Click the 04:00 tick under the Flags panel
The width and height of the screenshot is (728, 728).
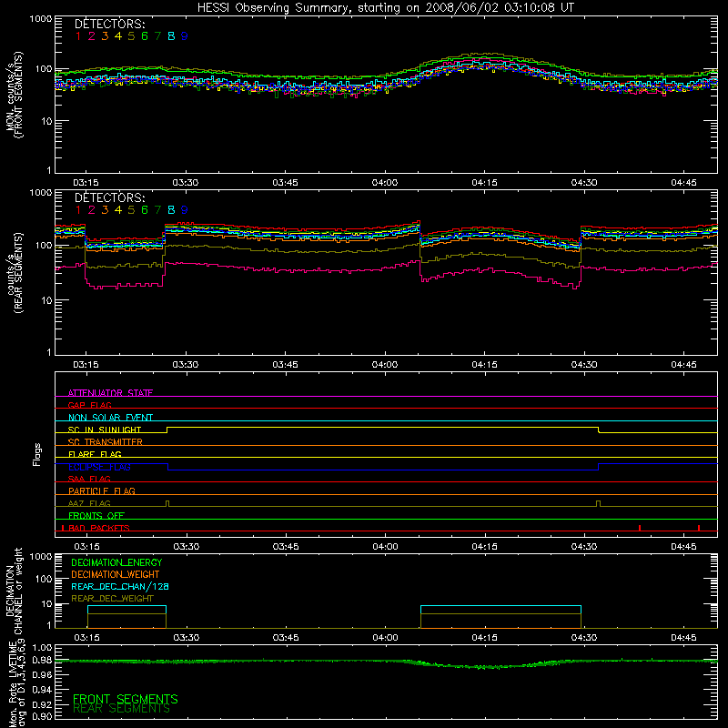[x=385, y=547]
